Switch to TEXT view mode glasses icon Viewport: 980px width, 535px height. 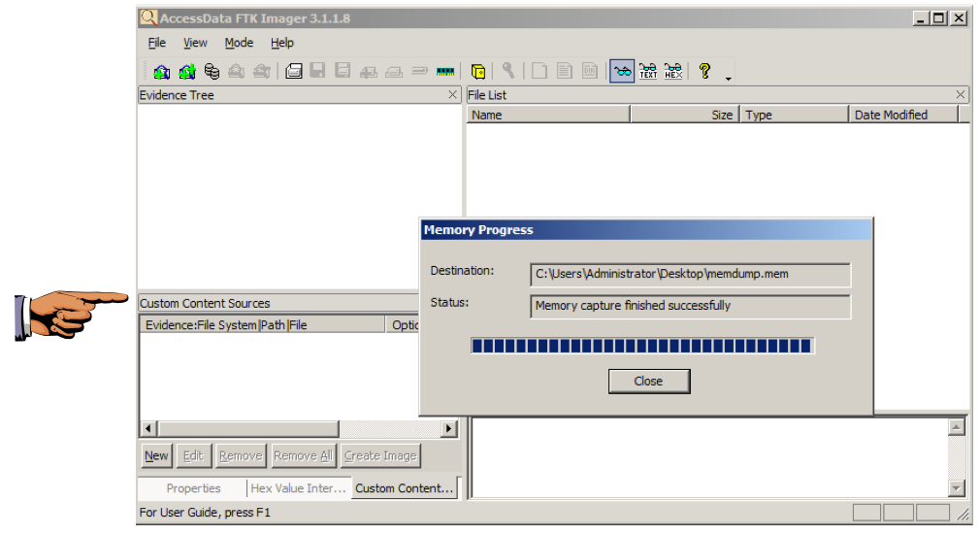tap(648, 71)
